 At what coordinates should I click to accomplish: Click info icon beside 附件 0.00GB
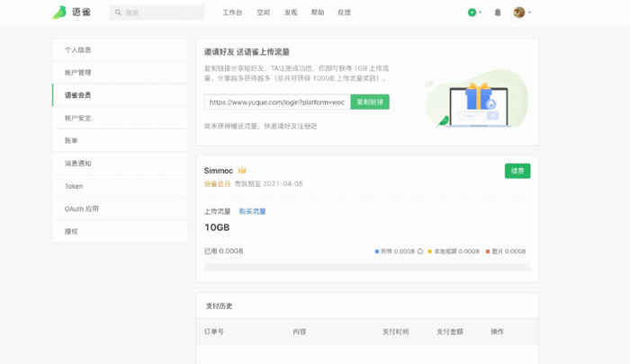[x=420, y=252]
